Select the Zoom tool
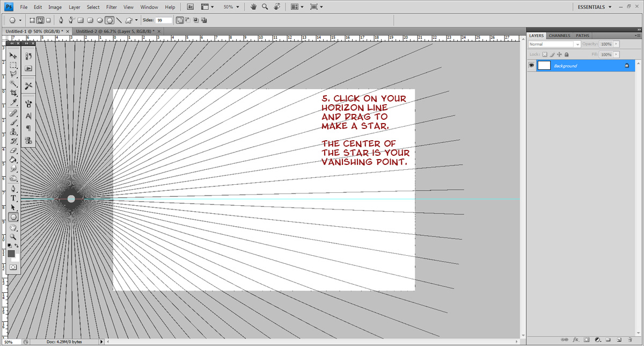The width and height of the screenshot is (644, 346). pyautogui.click(x=13, y=236)
